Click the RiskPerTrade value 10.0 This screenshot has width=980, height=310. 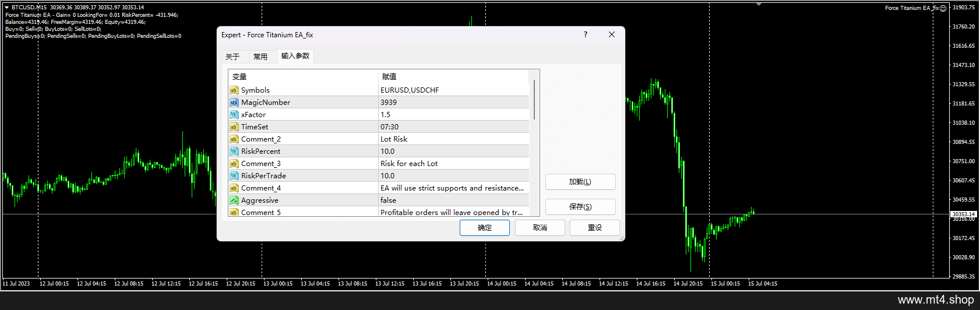[454, 176]
